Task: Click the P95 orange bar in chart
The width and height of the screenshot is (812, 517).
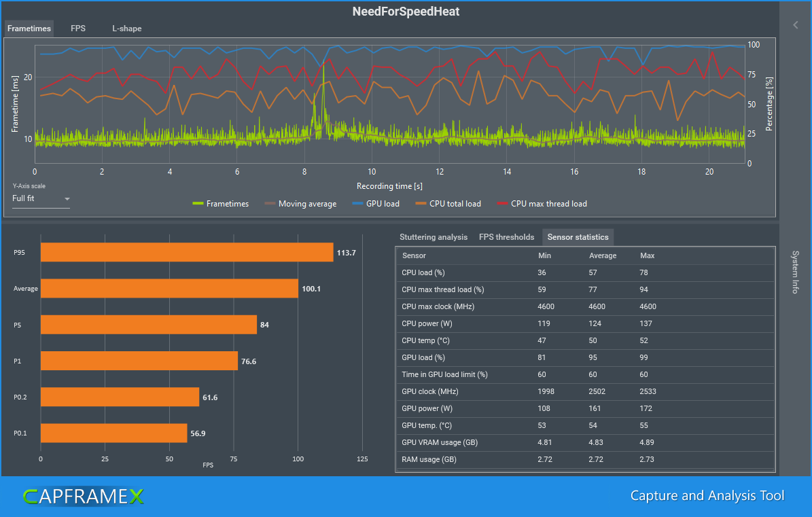Action: [187, 252]
